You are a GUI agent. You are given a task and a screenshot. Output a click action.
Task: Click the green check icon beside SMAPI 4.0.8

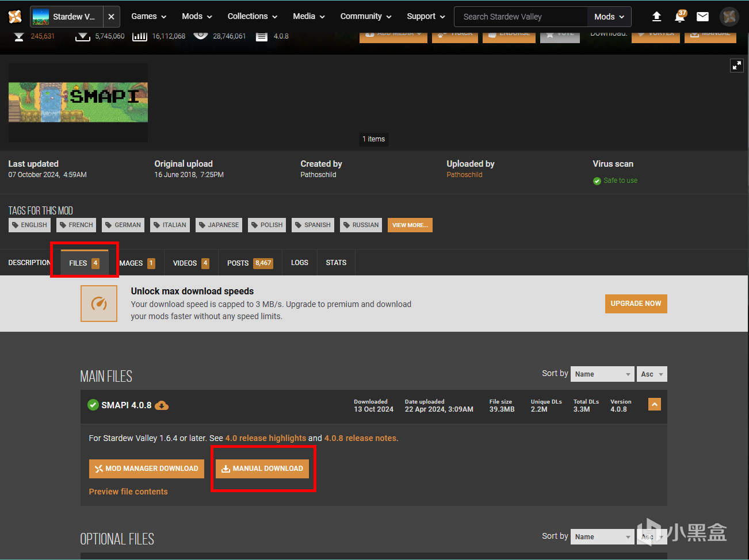click(93, 405)
